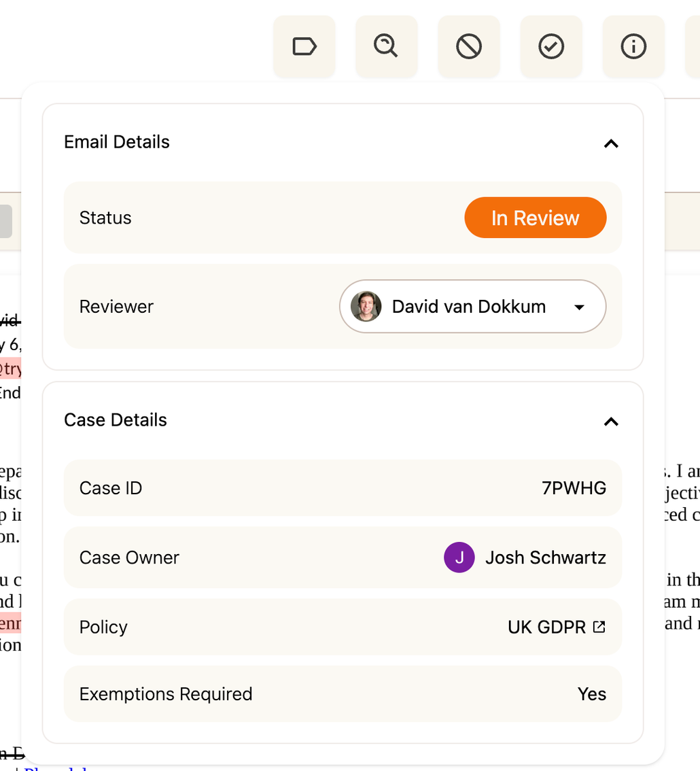Click the Policy label

click(103, 628)
